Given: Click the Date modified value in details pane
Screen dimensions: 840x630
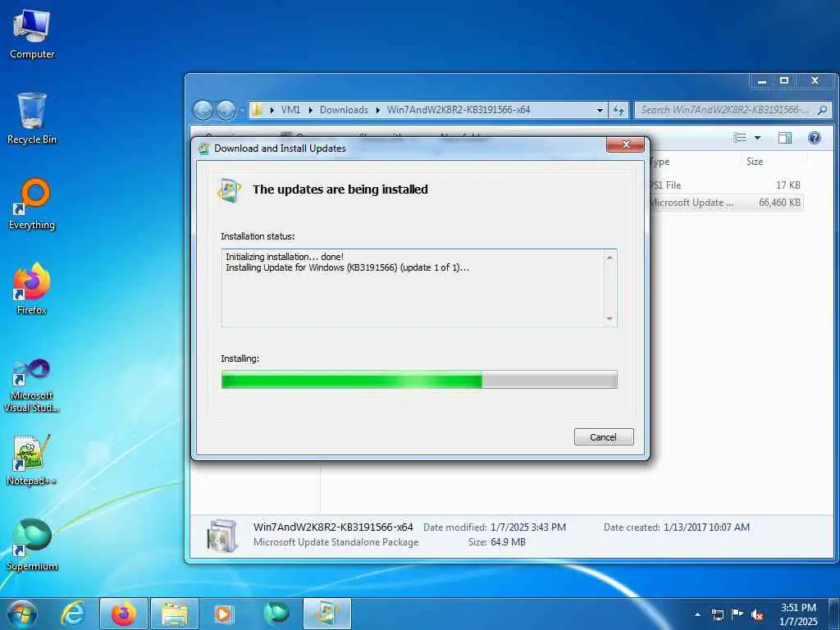Looking at the screenshot, I should point(527,527).
